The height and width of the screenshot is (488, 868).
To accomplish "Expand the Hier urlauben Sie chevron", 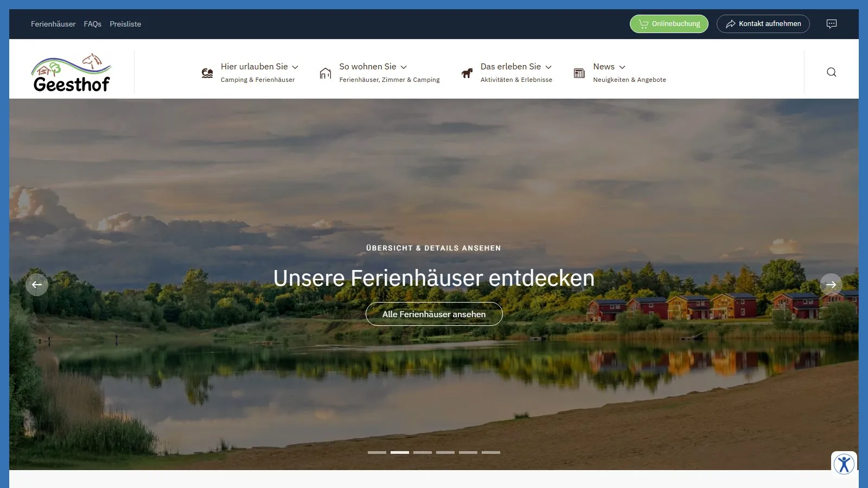I will (x=295, y=67).
